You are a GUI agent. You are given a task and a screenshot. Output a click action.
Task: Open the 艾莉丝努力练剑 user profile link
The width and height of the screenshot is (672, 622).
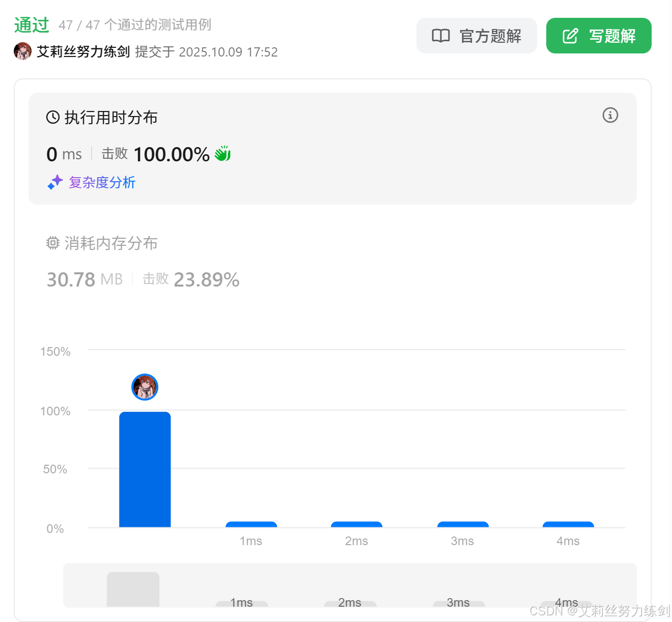[x=83, y=51]
